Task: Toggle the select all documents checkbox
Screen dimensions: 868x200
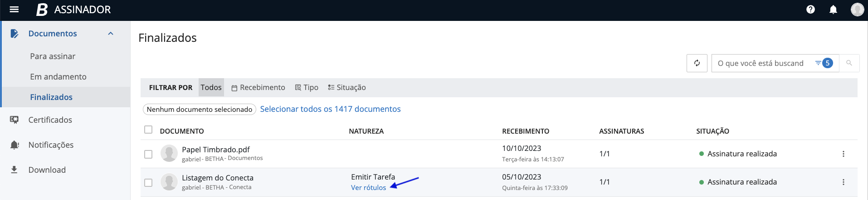Action: (x=148, y=130)
